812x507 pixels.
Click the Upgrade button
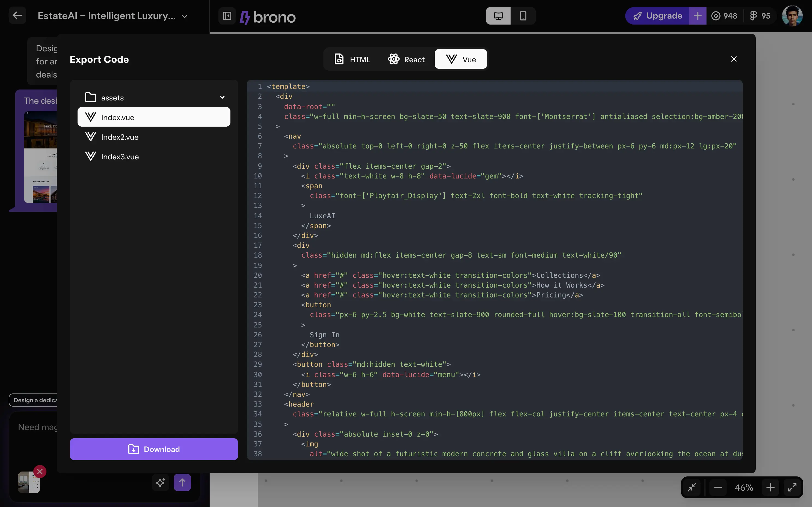657,16
